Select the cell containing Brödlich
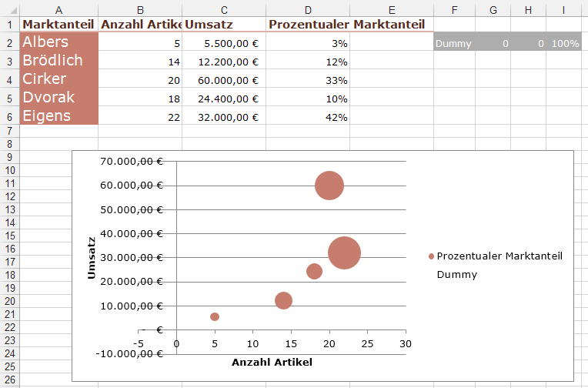588x388 pixels. 59,61
